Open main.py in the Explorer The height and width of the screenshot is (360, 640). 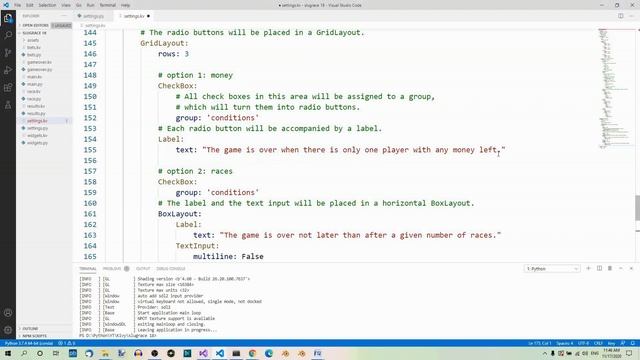pos(35,84)
